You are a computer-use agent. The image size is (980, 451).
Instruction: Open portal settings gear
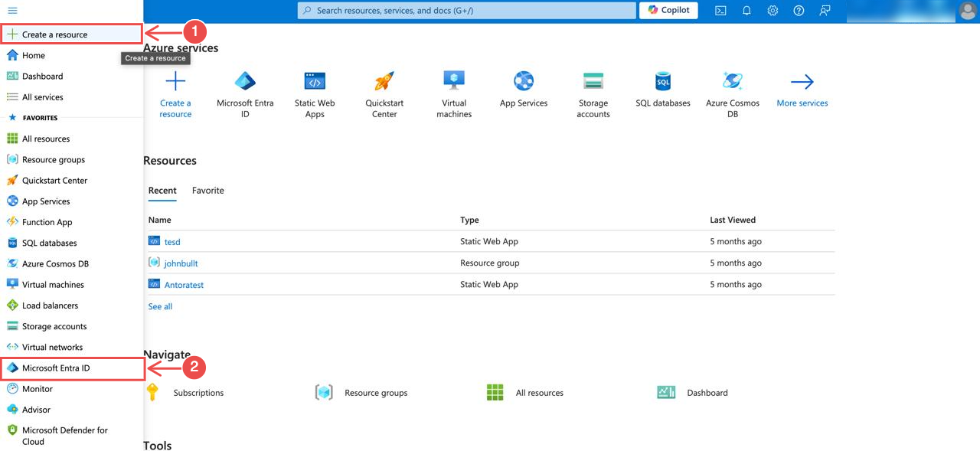(x=772, y=10)
